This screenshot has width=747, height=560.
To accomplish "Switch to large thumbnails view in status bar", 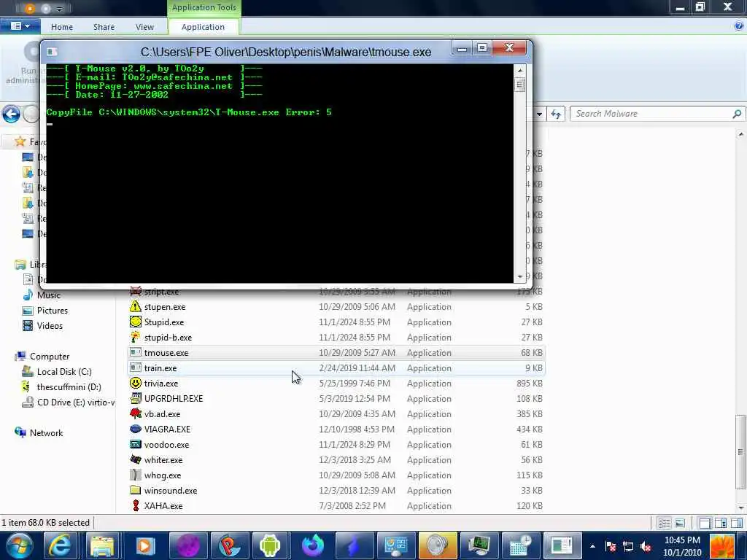I will click(x=680, y=523).
